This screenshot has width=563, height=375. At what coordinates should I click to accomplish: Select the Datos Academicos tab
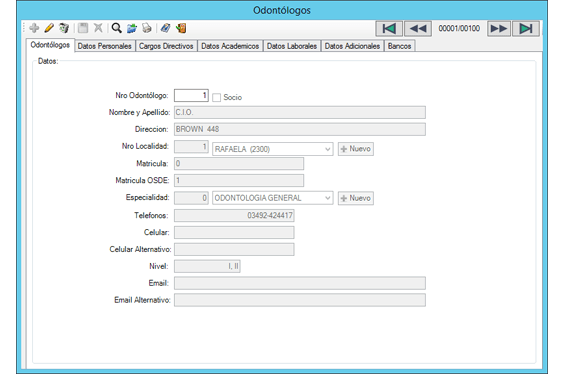[230, 46]
